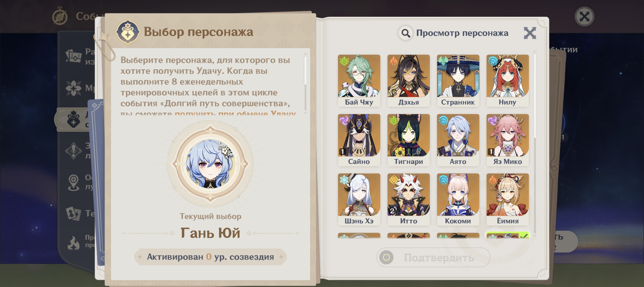Select the Тигнари character card
Image resolution: width=644 pixels, height=287 pixels.
[x=409, y=140]
